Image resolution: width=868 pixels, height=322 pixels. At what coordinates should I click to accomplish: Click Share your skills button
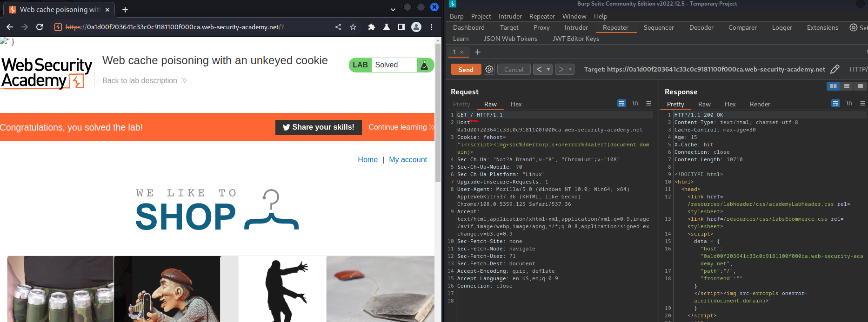[x=319, y=127]
